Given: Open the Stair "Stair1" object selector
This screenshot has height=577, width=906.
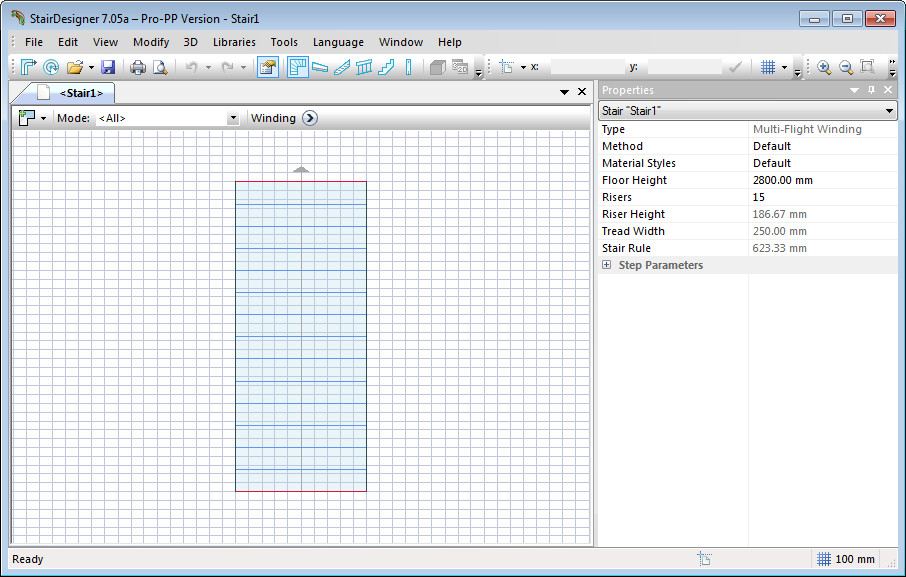Looking at the screenshot, I should pyautogui.click(x=748, y=111).
